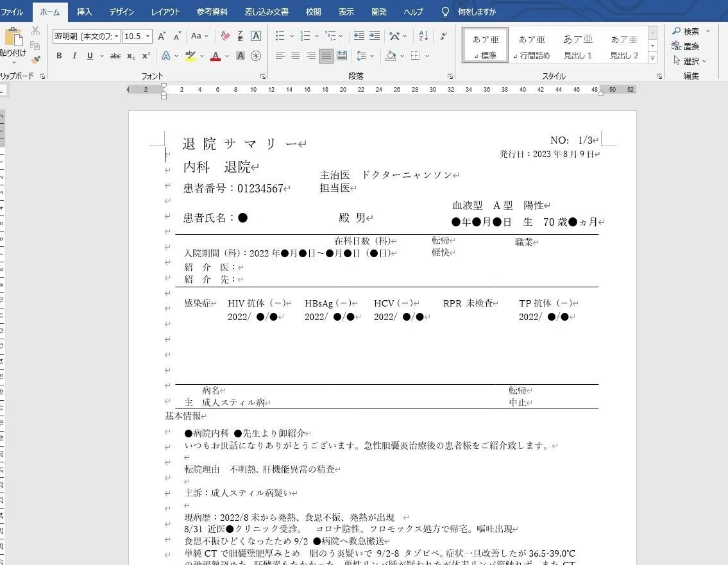
Task: Apply strikethrough abc formatting
Action: pos(115,56)
